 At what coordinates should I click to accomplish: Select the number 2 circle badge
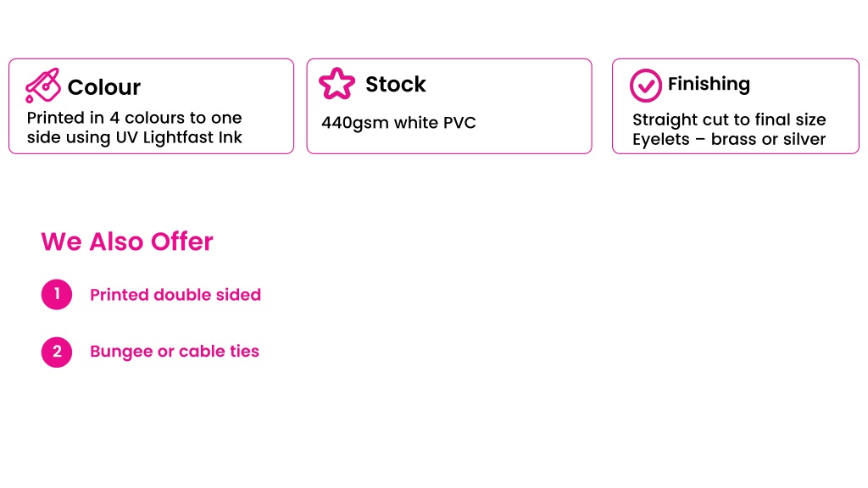click(57, 352)
